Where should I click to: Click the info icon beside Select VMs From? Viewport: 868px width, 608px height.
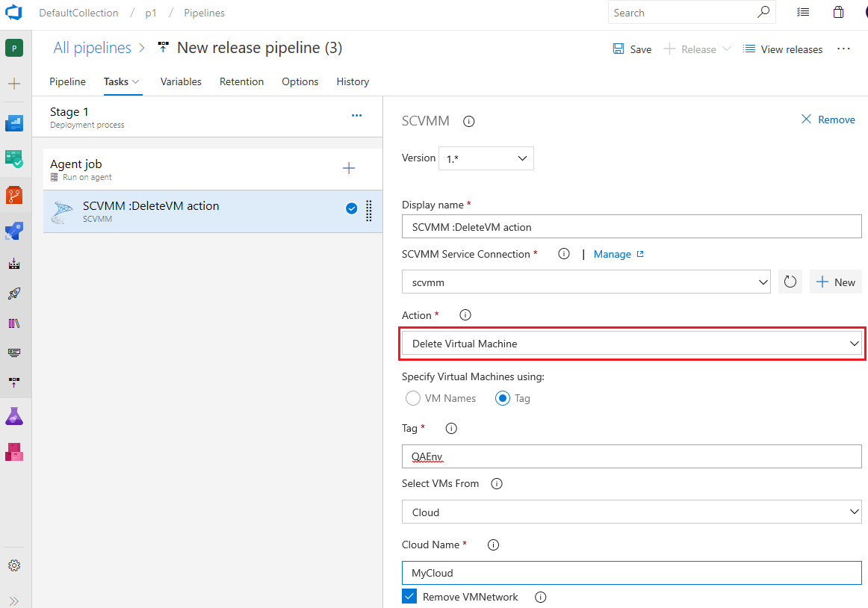(x=497, y=483)
